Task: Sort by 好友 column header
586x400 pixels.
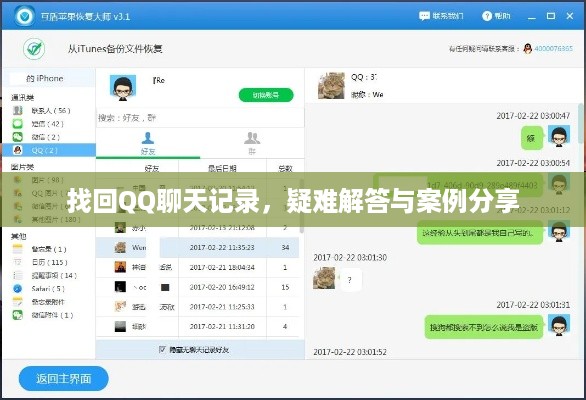Action: tap(152, 168)
